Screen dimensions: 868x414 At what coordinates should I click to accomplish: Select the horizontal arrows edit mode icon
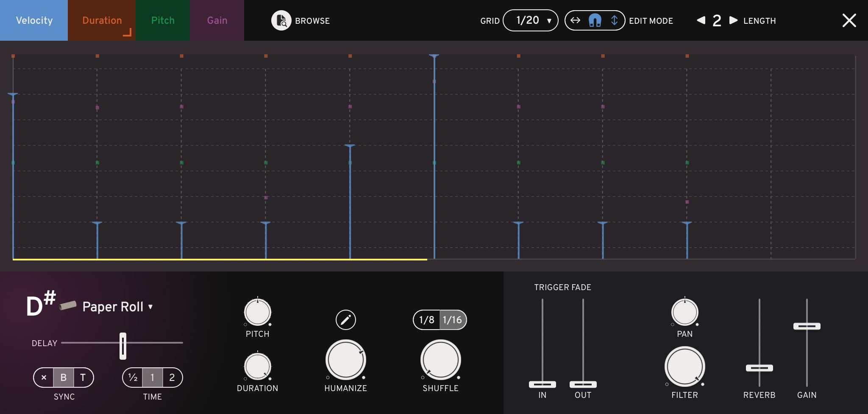tap(575, 20)
